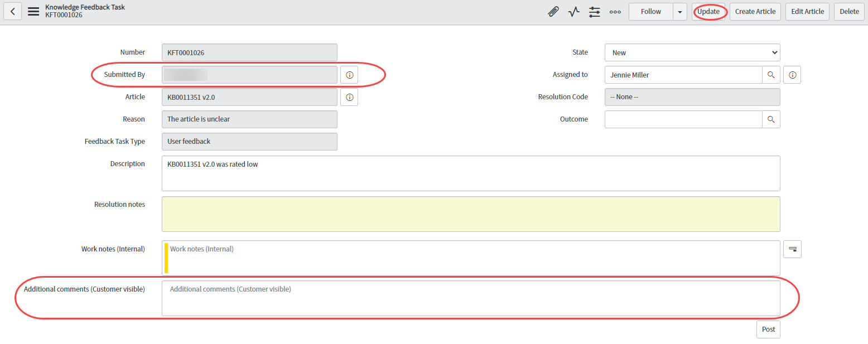
Task: Click info icon next to Assigned to
Action: pyautogui.click(x=792, y=75)
